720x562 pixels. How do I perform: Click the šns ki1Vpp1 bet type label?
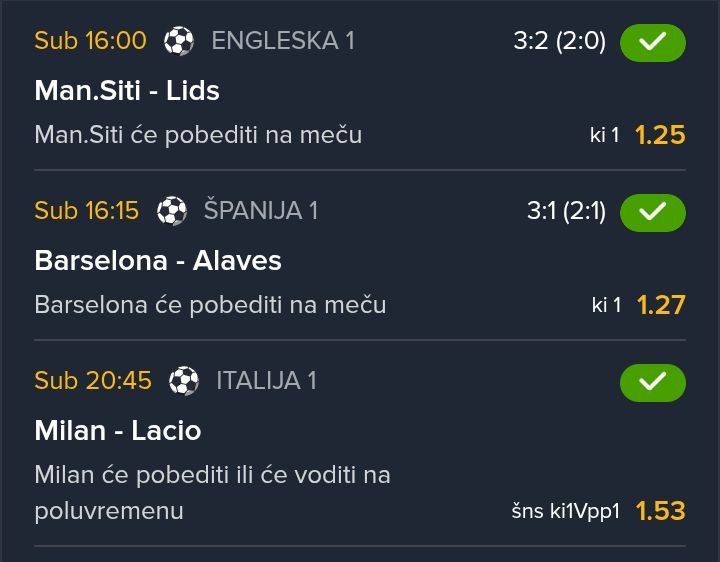[565, 512]
